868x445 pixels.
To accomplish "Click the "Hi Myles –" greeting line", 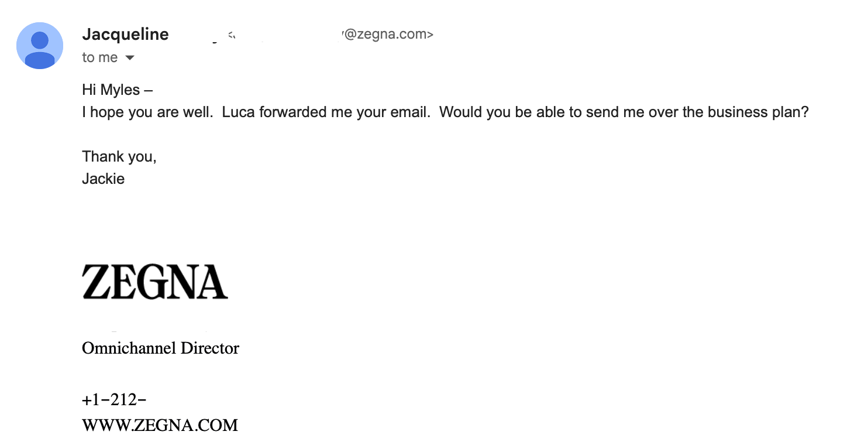I will 117,90.
